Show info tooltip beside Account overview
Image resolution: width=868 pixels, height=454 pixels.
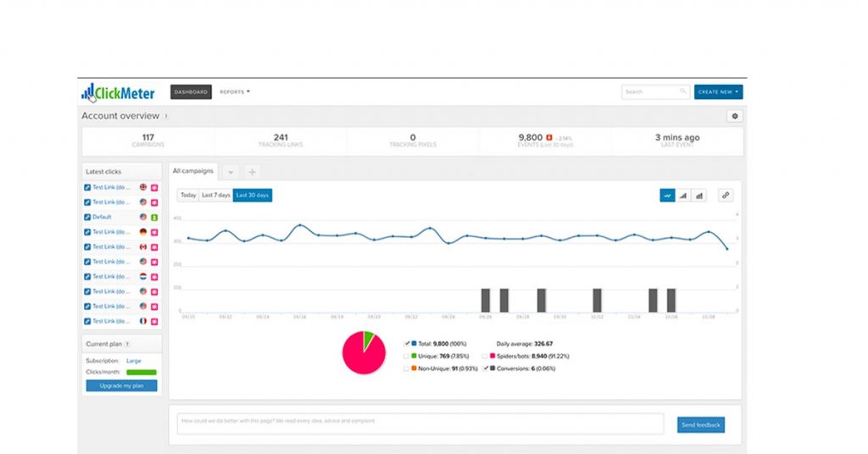click(x=165, y=116)
